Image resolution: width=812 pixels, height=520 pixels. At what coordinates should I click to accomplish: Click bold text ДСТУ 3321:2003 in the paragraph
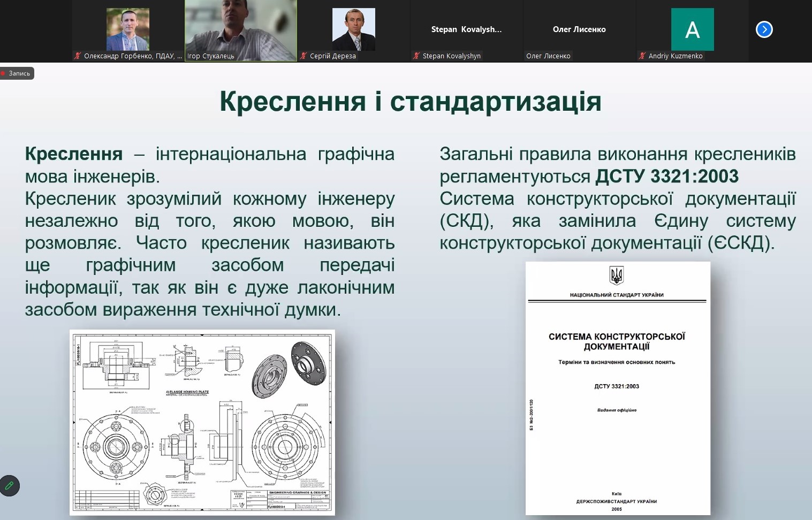click(x=667, y=176)
